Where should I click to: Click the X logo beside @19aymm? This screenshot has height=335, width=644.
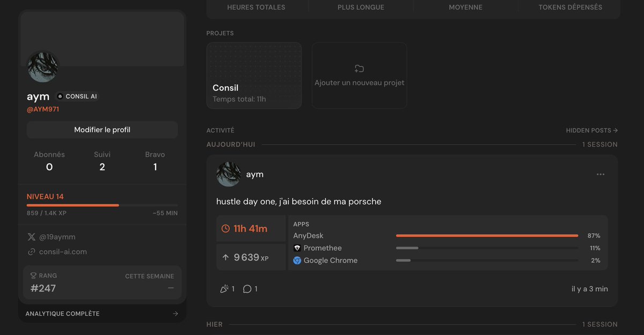31,237
